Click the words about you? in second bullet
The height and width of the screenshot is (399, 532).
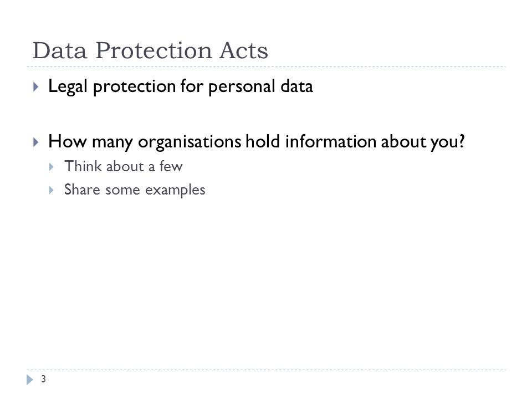423,142
